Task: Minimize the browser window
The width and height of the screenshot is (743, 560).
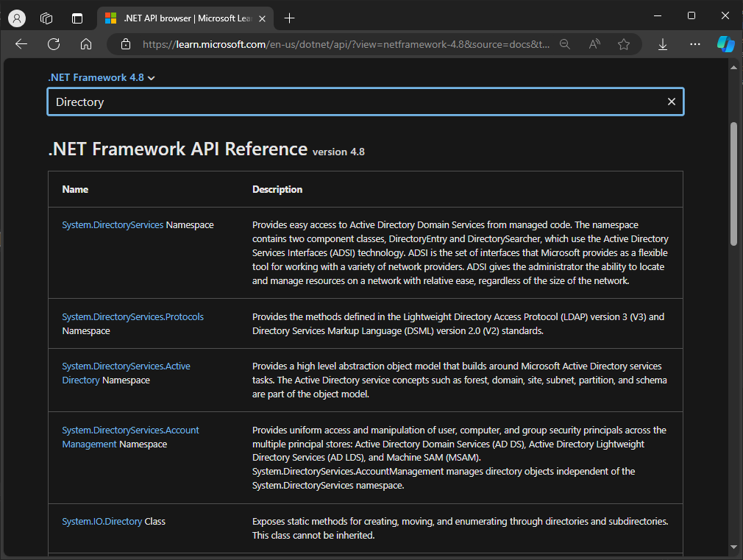Action: pos(657,15)
